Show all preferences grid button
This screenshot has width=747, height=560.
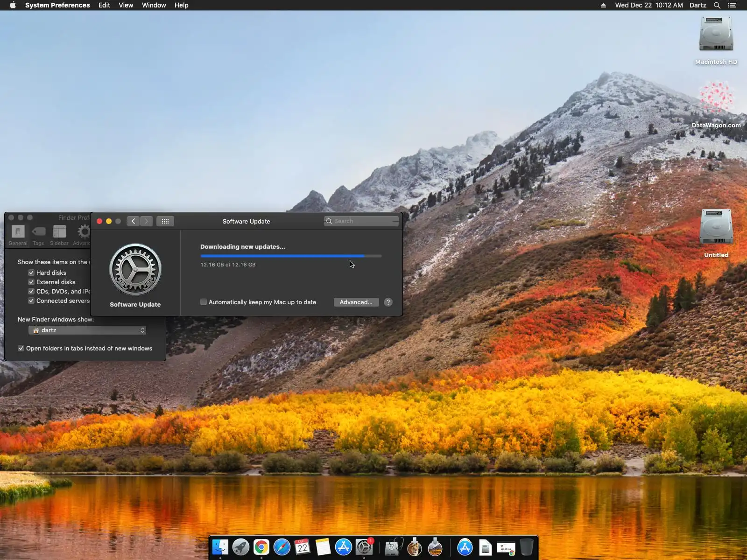(165, 221)
